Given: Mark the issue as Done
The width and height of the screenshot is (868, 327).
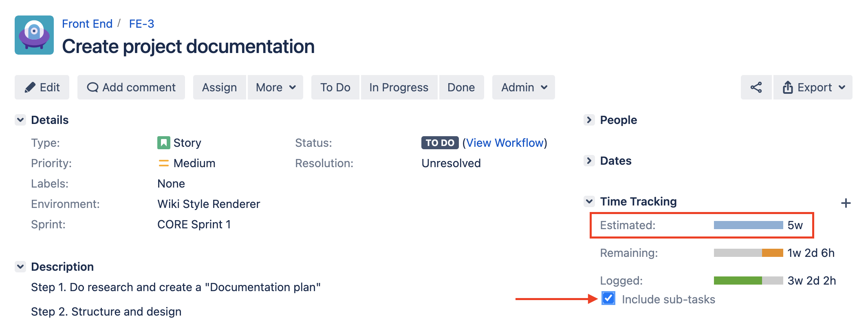Looking at the screenshot, I should pyautogui.click(x=461, y=87).
